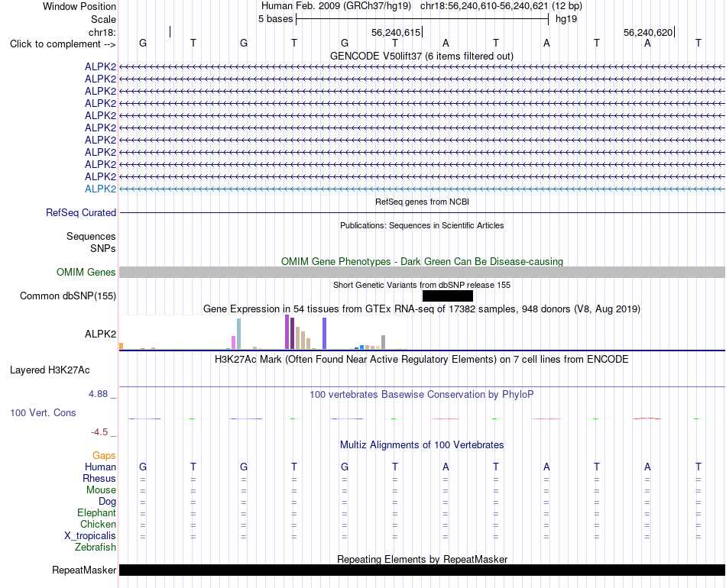Click the black RepeatMasker element bar
This screenshot has height=588, width=726.
point(422,570)
